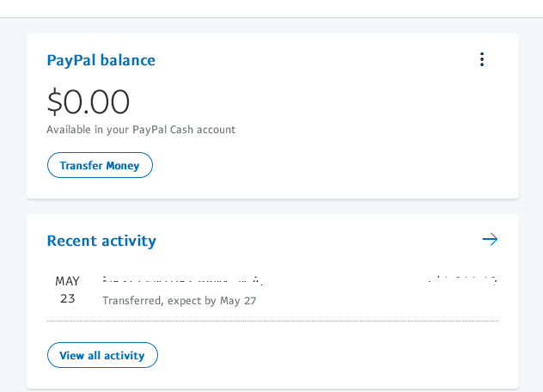Click 'Available in your PayPal Cash account' text
Screen dimensions: 543x392
pos(141,130)
